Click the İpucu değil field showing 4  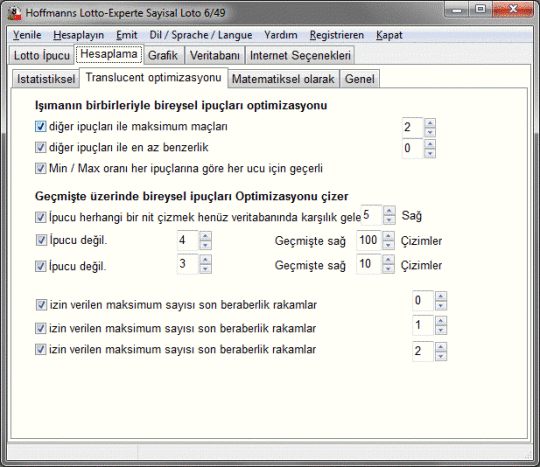[188, 240]
